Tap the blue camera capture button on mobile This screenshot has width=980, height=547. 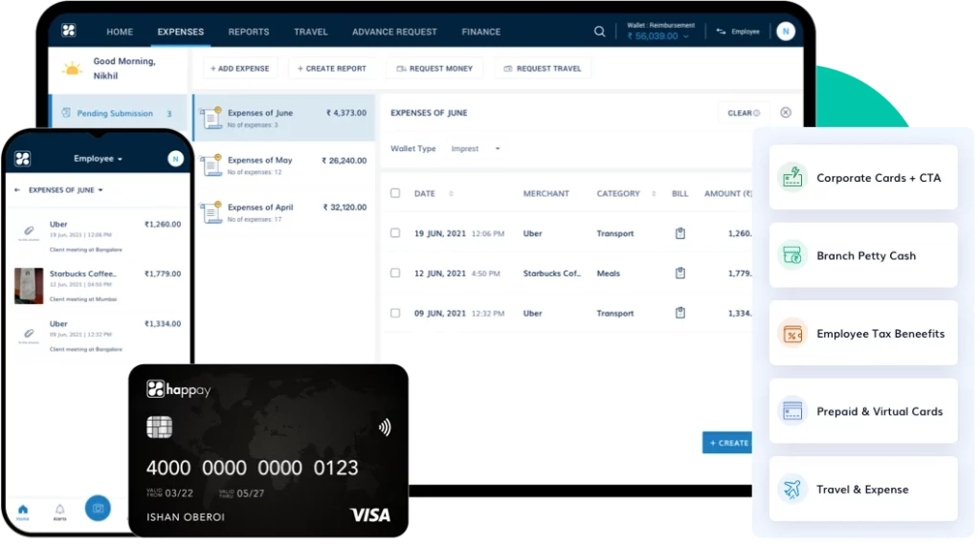click(98, 509)
